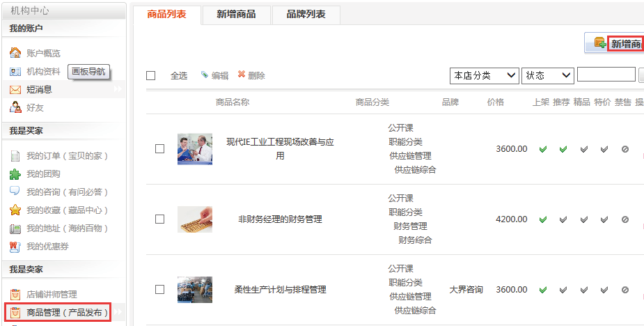This screenshot has width=644, height=326.
Task: Switch to the 品牌列表 tab
Action: (306, 15)
